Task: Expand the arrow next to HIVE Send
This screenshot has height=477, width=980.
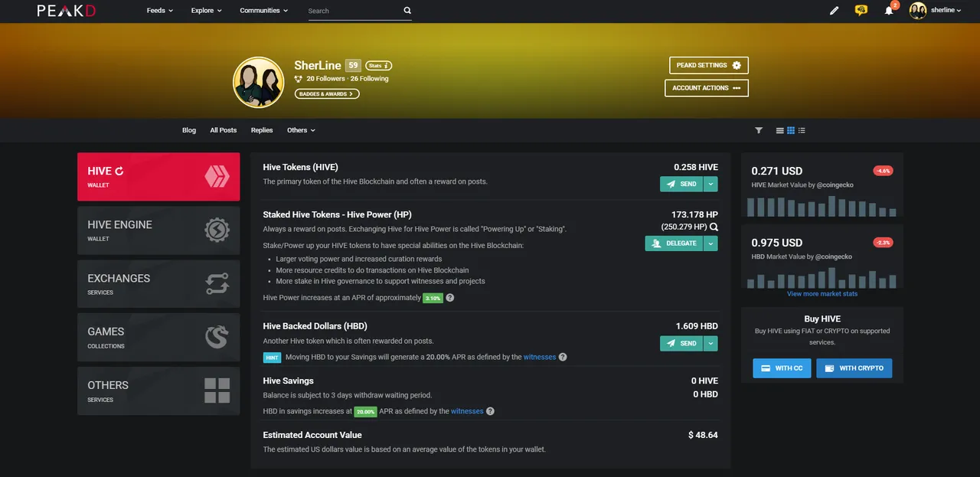Action: [710, 184]
